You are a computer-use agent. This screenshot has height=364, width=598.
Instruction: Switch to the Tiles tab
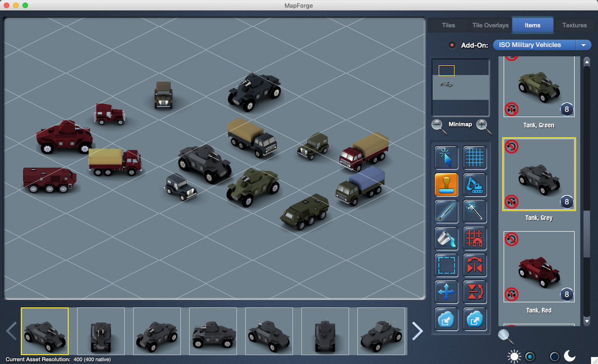coord(448,25)
